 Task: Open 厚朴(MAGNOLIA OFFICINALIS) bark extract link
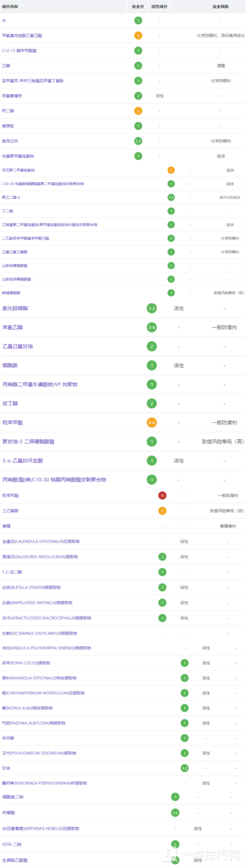click(x=39, y=678)
